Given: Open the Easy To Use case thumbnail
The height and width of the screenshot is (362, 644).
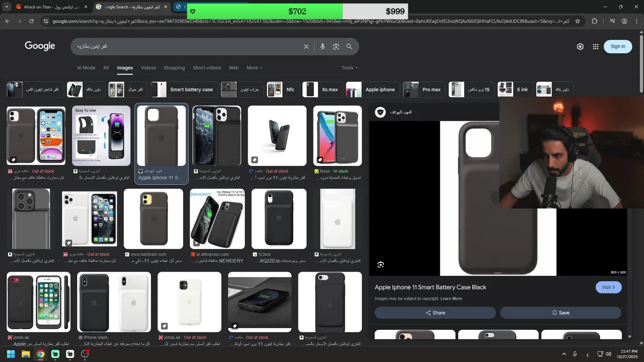Looking at the screenshot, I should pos(101,136).
